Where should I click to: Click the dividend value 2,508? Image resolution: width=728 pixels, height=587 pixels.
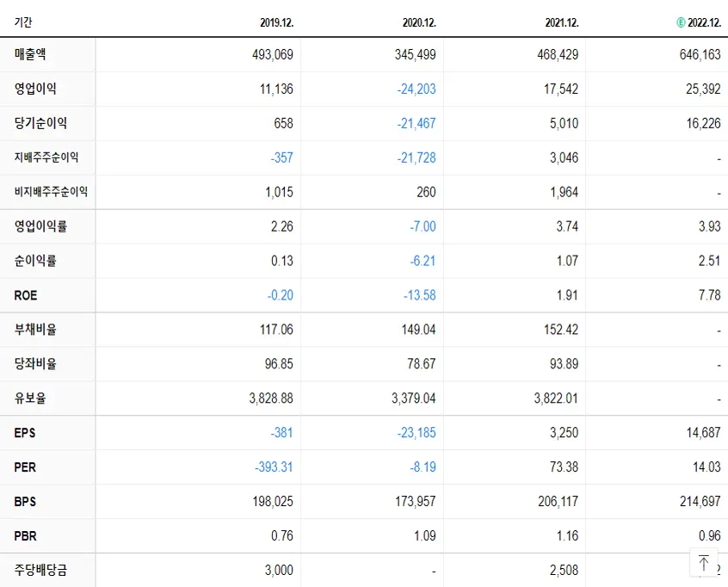click(565, 571)
